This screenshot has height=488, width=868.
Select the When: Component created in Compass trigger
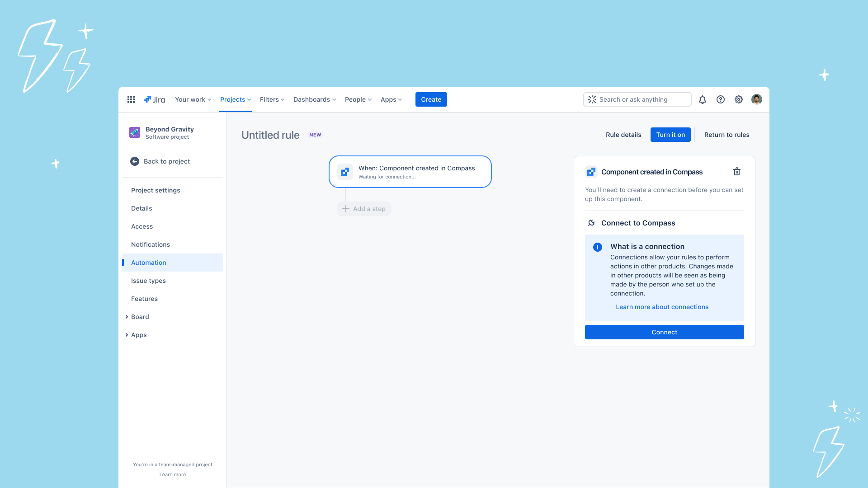[410, 172]
